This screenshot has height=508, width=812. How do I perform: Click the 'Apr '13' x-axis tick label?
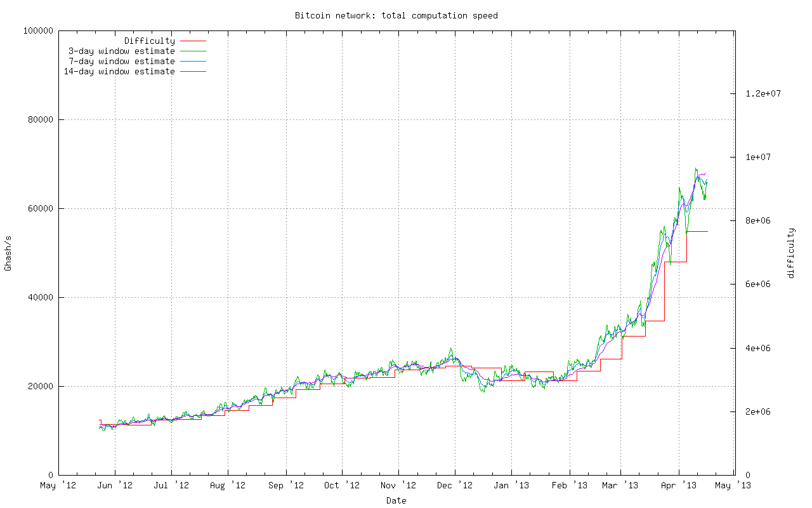click(x=678, y=486)
